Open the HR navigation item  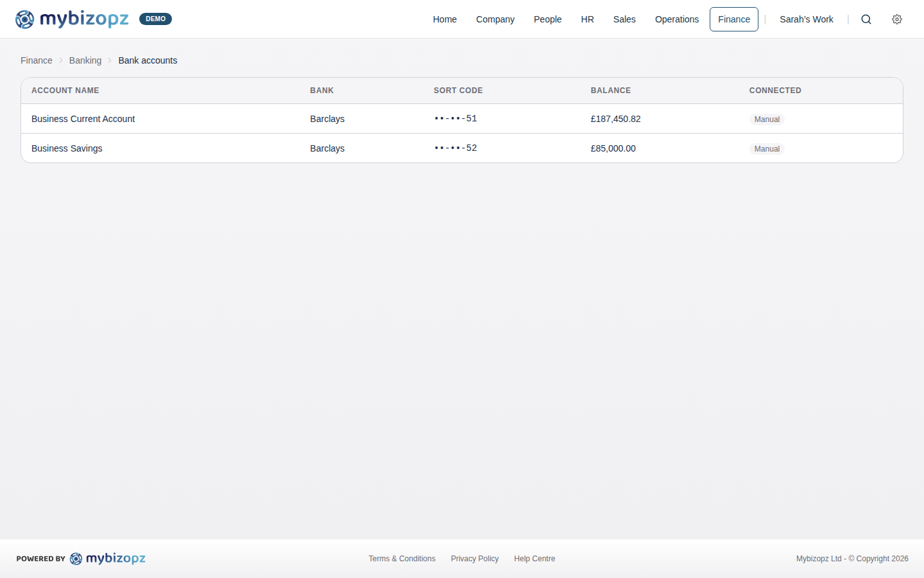(587, 19)
